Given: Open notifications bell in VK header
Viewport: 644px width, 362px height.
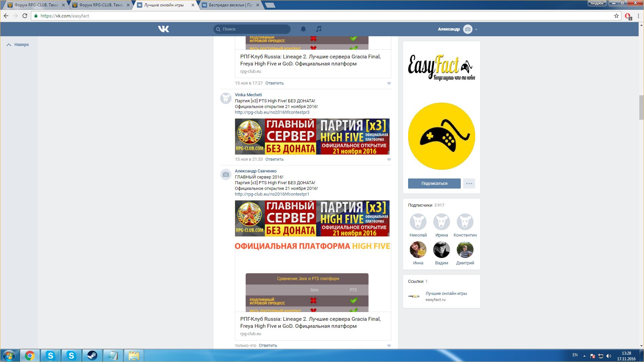Looking at the screenshot, I should [303, 29].
